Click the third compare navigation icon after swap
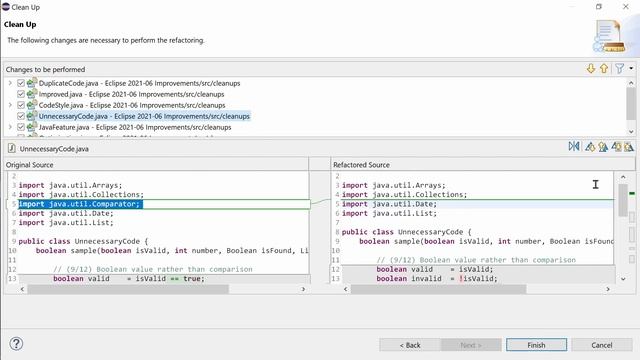The width and height of the screenshot is (640, 360). [616, 147]
